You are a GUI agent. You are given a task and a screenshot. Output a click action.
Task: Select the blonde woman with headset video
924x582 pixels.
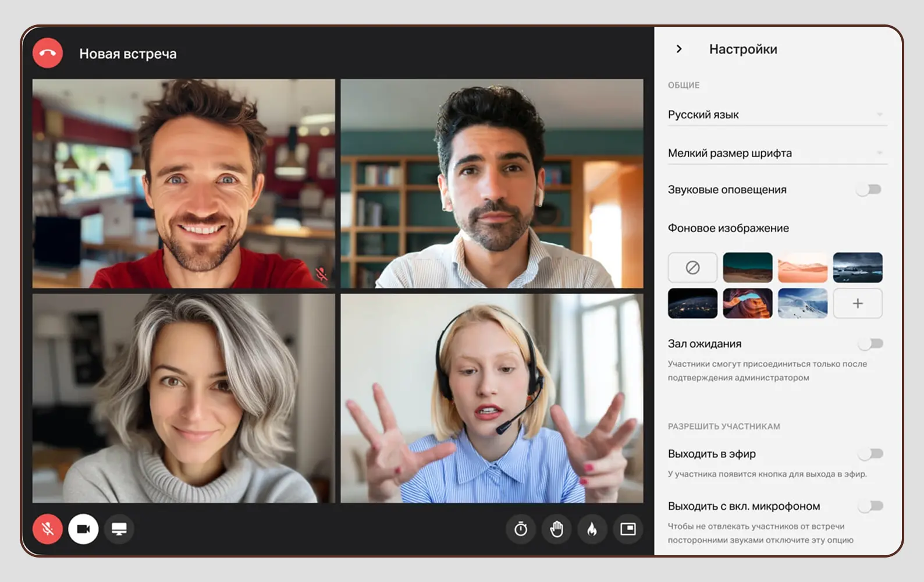pyautogui.click(x=492, y=398)
